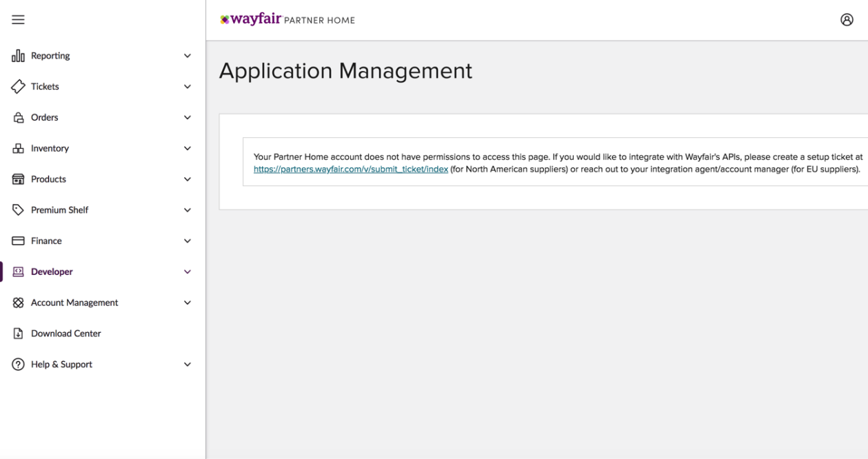The image size is (868, 459).
Task: Expand the Premium Shelf chevron
Action: point(187,210)
